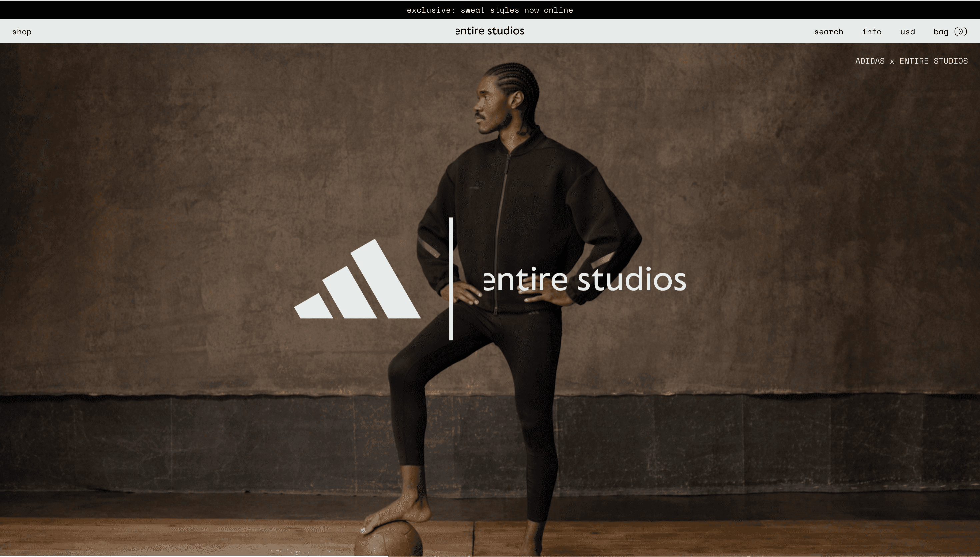Open the shop menu
Screen dimensions: 980x557
tap(22, 32)
